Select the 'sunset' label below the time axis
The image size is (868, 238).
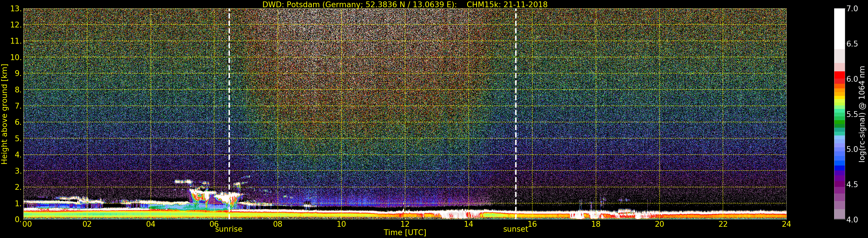(515, 229)
